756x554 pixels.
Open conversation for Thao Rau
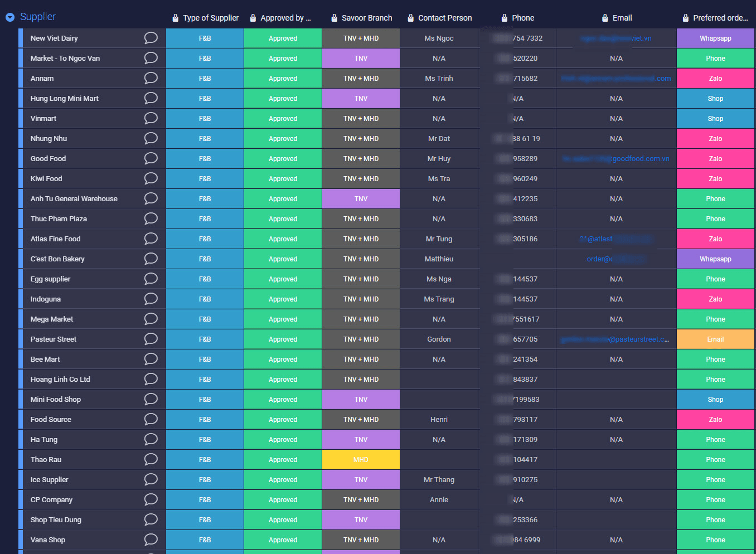tap(151, 459)
